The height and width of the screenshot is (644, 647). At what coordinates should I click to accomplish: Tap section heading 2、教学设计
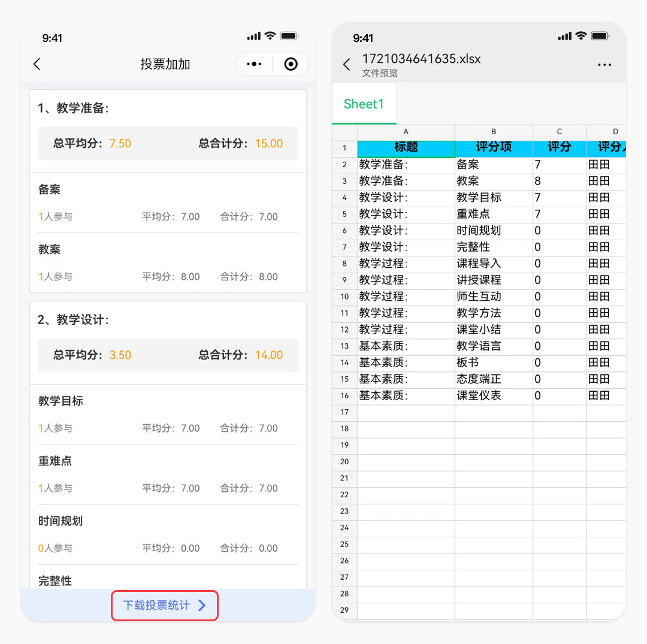74,320
